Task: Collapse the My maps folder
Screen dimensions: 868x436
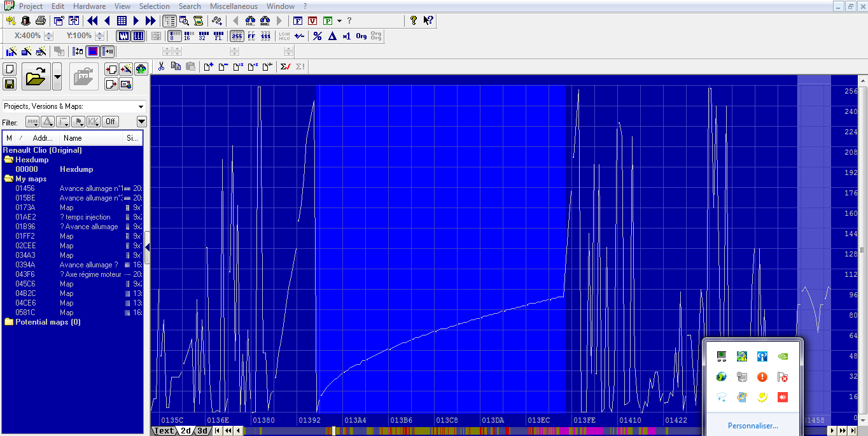Action: point(9,179)
